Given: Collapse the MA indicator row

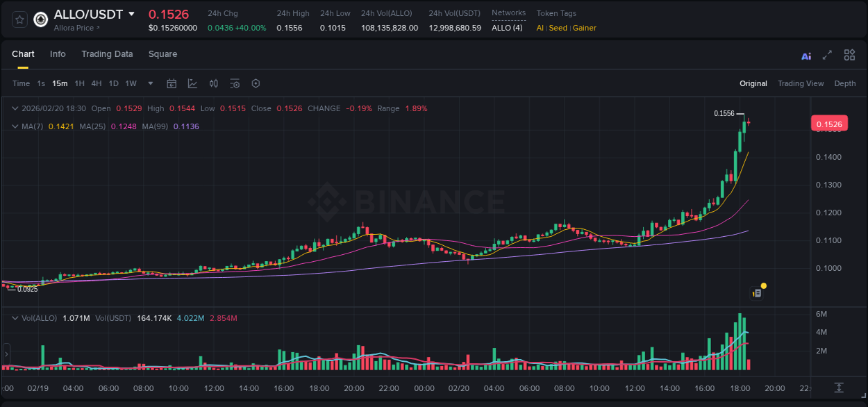Looking at the screenshot, I should tap(15, 126).
